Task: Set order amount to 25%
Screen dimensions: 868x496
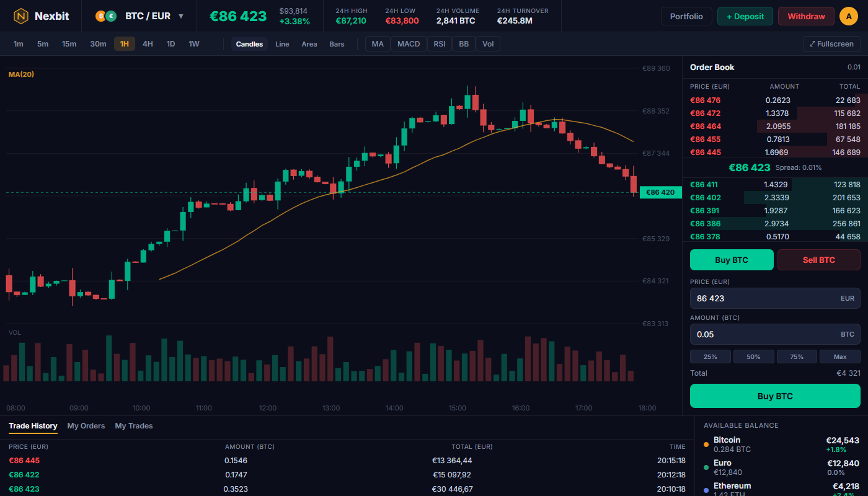Action: (x=711, y=356)
